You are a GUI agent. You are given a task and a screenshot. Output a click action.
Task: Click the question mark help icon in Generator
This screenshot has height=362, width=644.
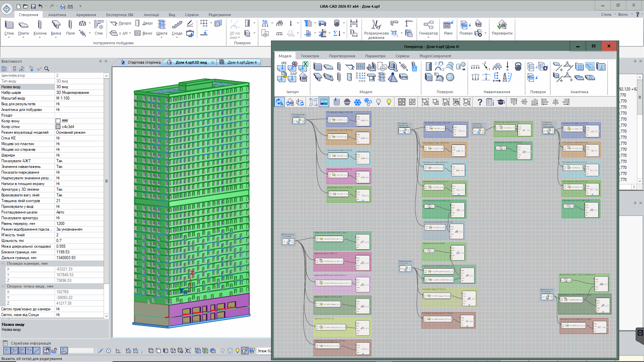480,102
